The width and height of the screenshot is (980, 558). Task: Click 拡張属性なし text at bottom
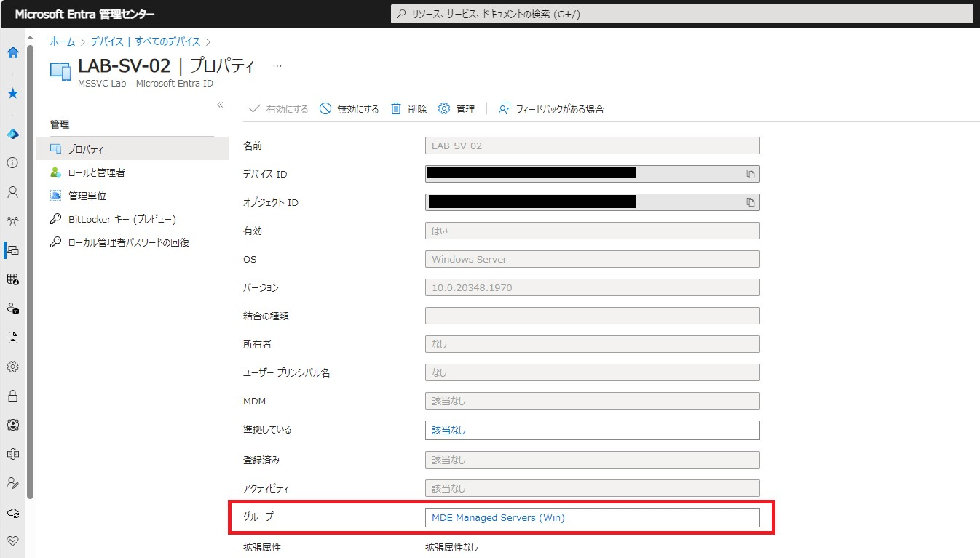tap(451, 547)
